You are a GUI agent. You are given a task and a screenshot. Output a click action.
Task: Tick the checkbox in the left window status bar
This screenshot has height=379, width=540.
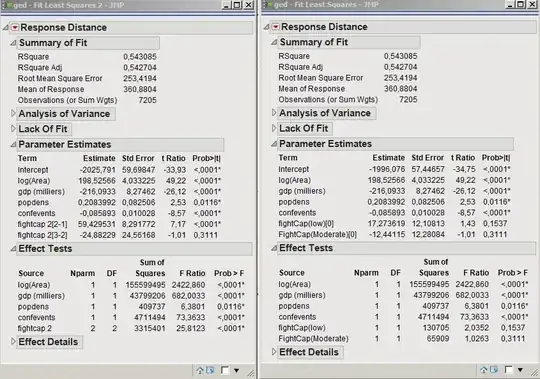[x=225, y=370]
